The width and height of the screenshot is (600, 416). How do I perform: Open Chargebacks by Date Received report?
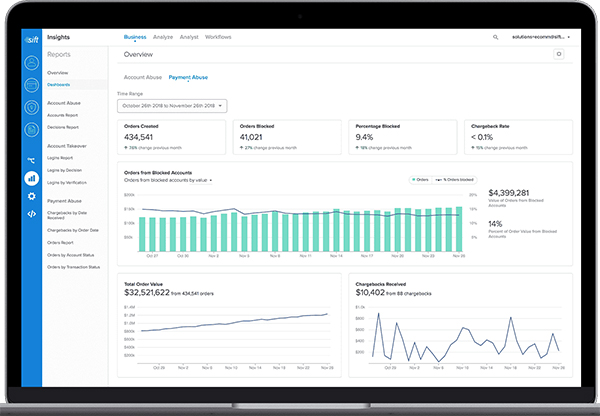67,215
